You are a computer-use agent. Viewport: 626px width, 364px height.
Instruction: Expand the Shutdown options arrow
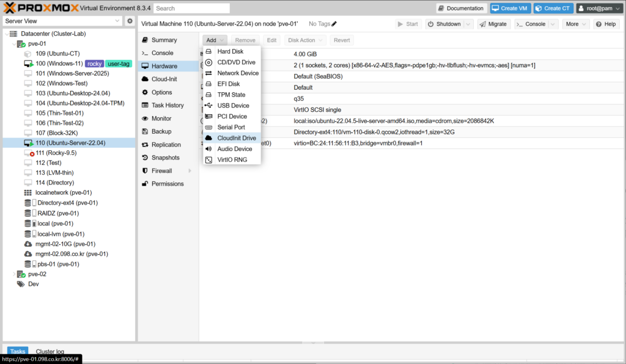[x=468, y=24]
